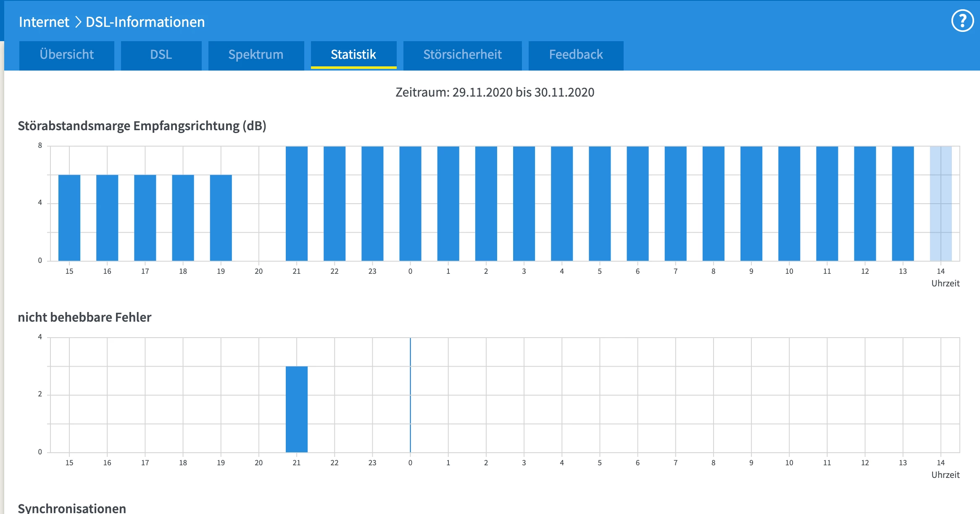Select the Statistik tab

tap(353, 55)
